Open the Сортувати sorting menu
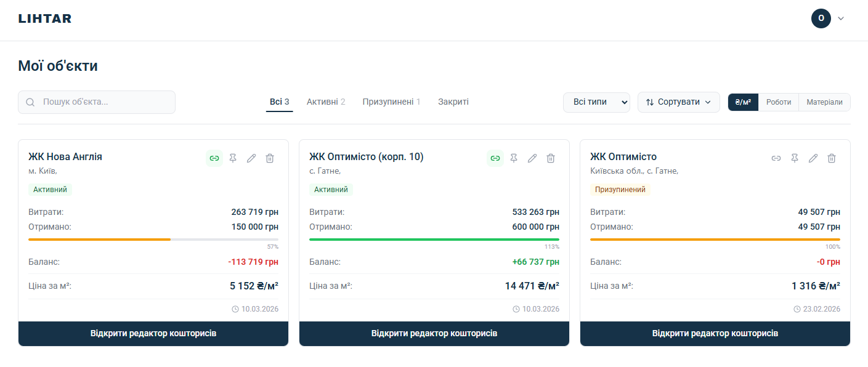868x367 pixels. 678,102
